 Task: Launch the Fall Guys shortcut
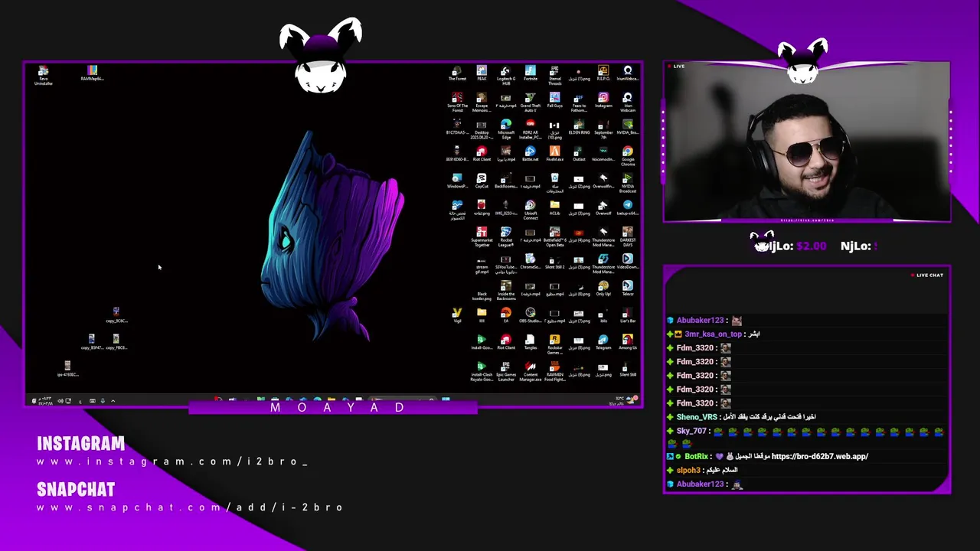point(554,101)
